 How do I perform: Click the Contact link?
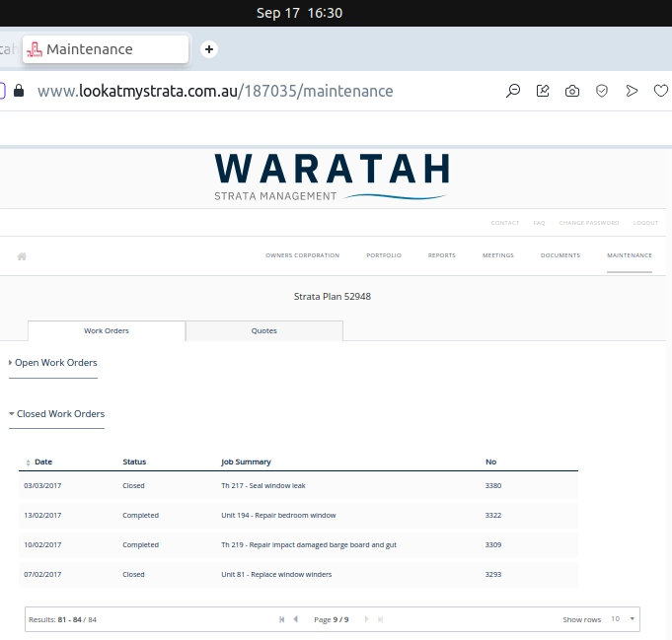[x=505, y=223]
